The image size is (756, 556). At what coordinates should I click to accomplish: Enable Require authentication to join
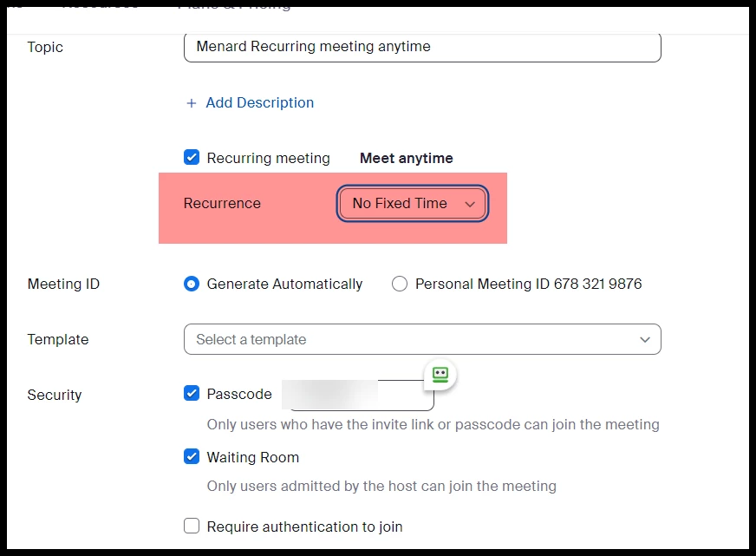(192, 526)
